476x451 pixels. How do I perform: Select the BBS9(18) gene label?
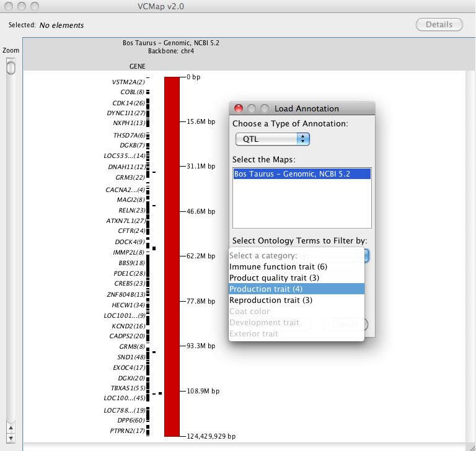[x=132, y=263]
